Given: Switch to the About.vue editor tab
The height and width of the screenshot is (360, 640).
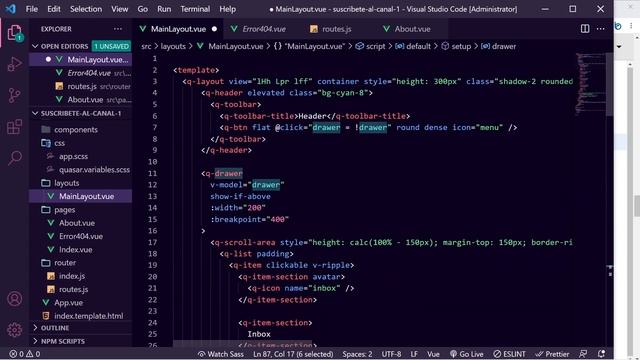Looking at the screenshot, I should click(x=411, y=29).
